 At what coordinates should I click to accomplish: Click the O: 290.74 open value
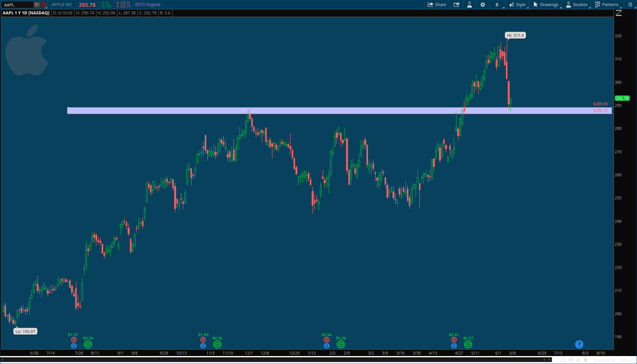tap(85, 12)
